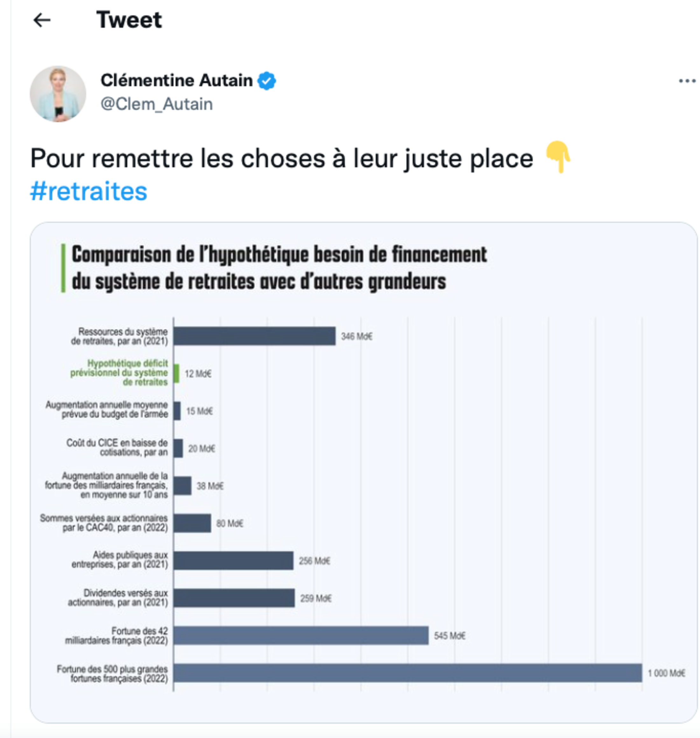Open the three-dot more options menu
The height and width of the screenshot is (738, 700).
coord(687,81)
